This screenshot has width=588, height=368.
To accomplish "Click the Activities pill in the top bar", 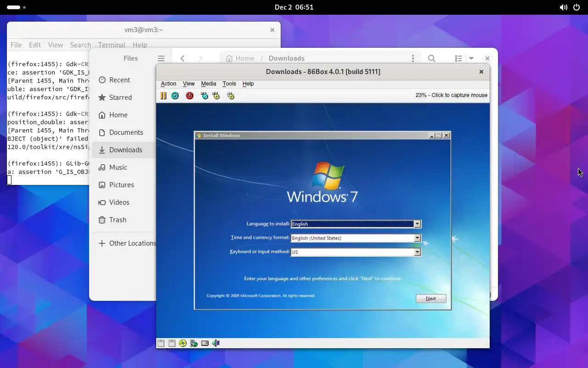I will click(17, 7).
